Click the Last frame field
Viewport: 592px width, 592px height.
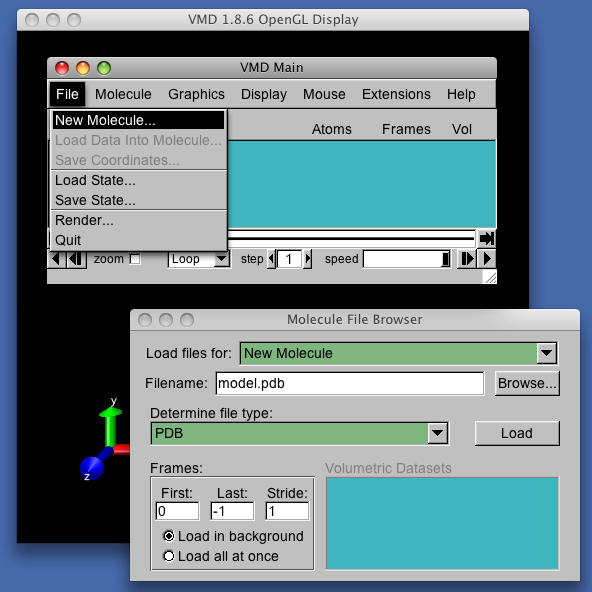(232, 511)
